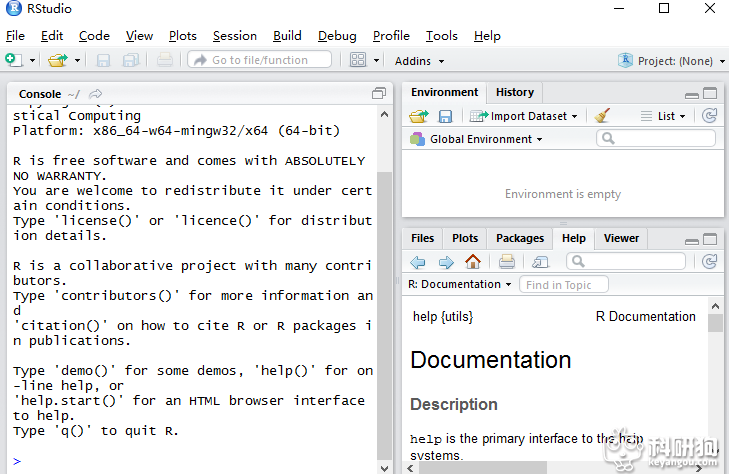This screenshot has height=474, width=729.
Task: Open the Edit menu
Action: (x=52, y=36)
